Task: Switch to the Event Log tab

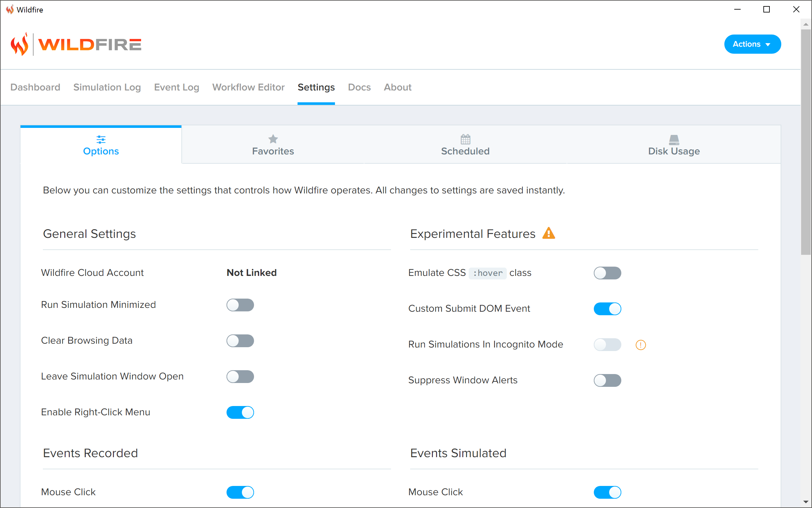Action: [177, 87]
